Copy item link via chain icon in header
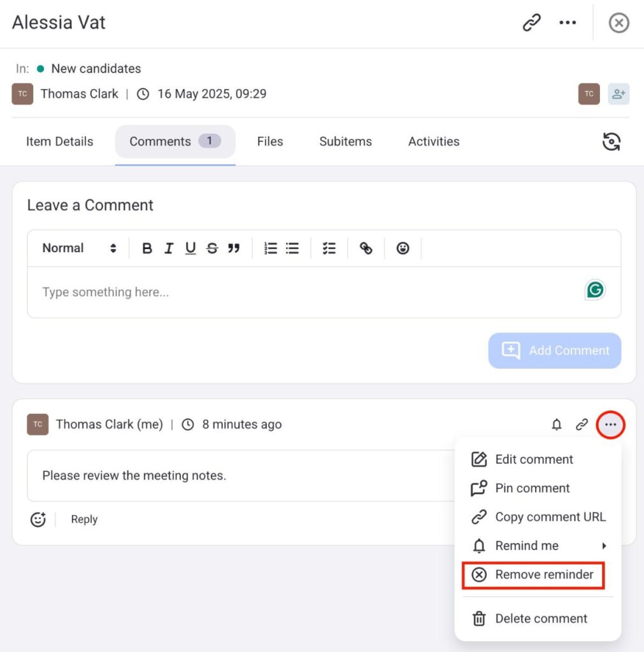The height and width of the screenshot is (652, 644). coord(531,23)
